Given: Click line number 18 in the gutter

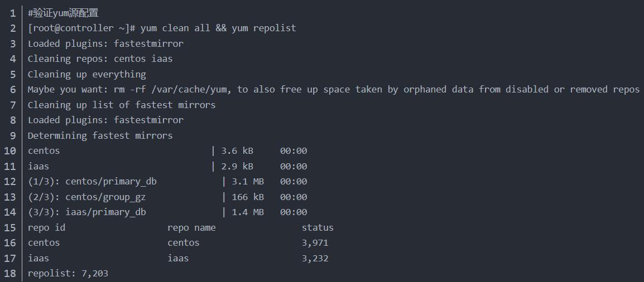Looking at the screenshot, I should 10,274.
